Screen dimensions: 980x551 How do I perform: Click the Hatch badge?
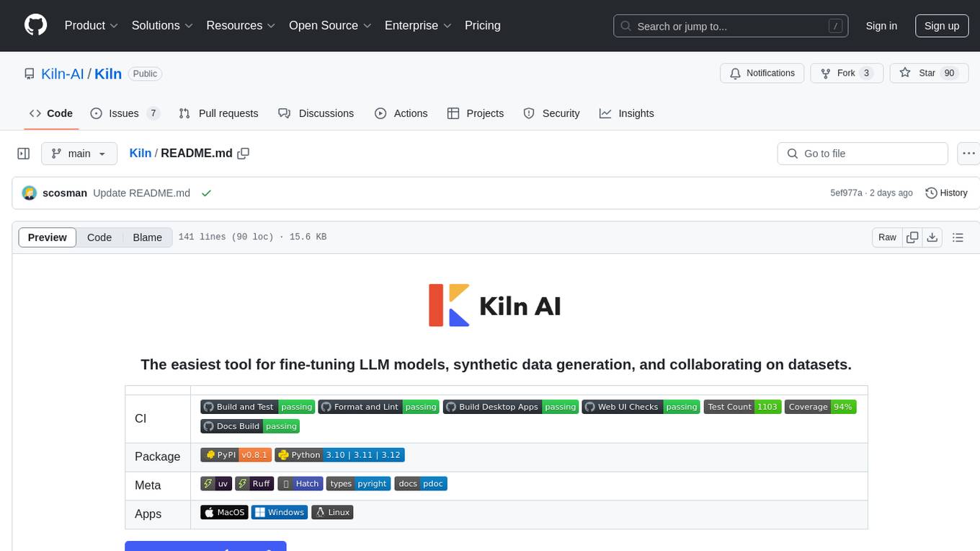tap(300, 484)
